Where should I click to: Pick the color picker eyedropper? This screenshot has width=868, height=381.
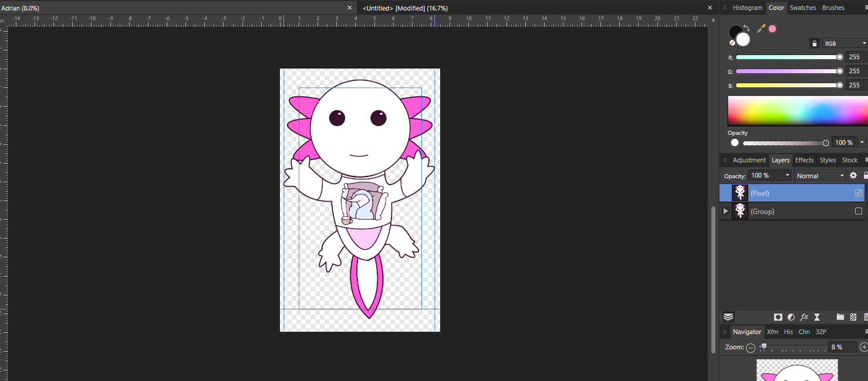click(761, 29)
